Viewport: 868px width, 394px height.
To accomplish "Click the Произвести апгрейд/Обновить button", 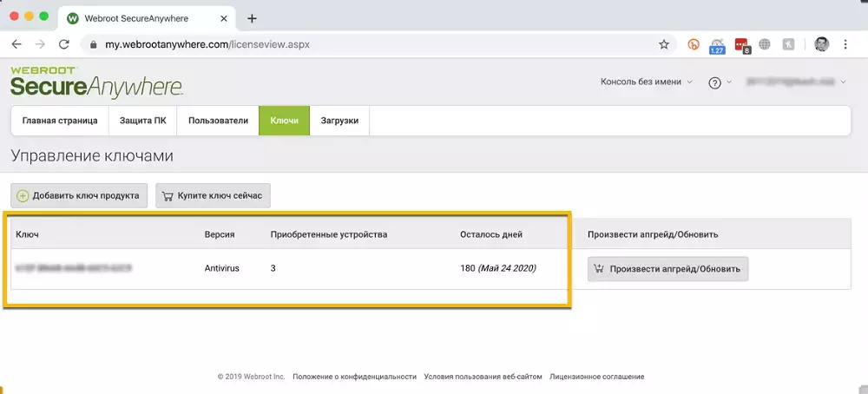I will pos(667,269).
